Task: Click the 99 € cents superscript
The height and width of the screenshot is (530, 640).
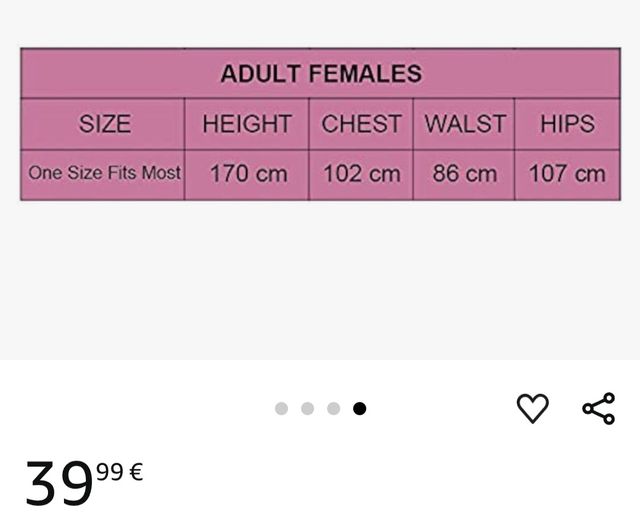Action: 120,470
